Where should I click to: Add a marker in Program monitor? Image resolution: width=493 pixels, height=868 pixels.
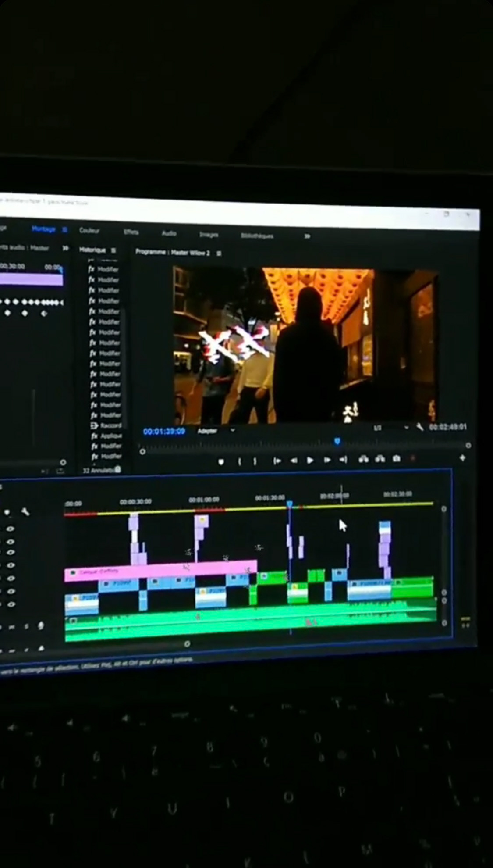221,461
